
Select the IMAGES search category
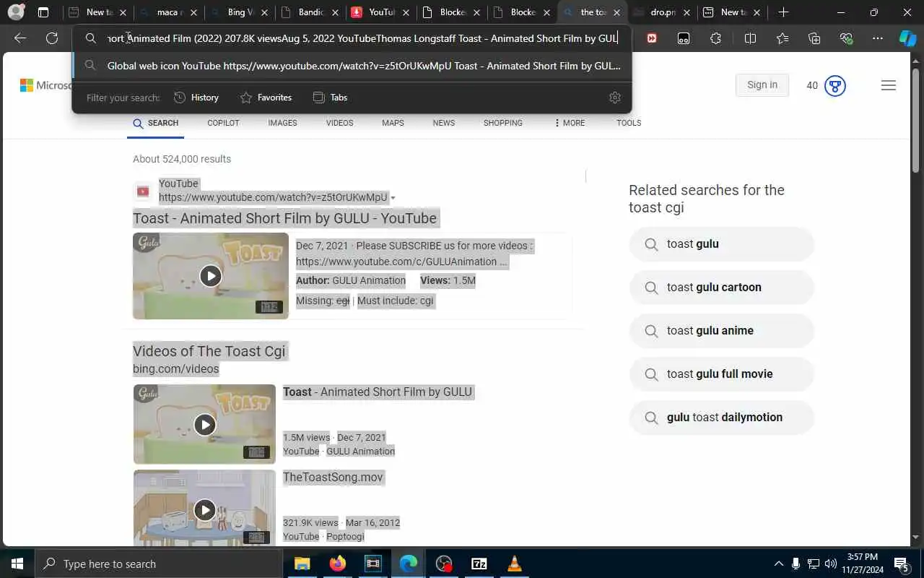[x=282, y=123]
